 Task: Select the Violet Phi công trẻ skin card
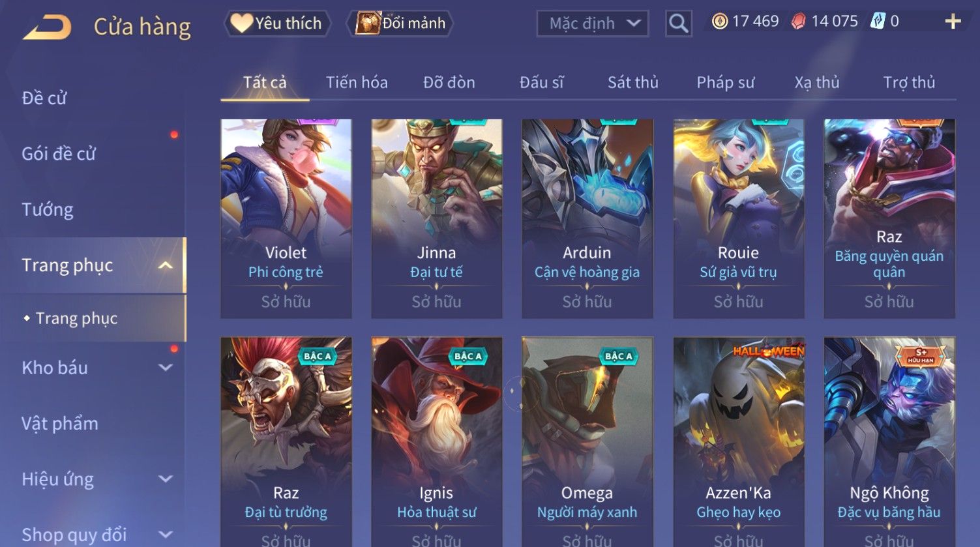coord(286,218)
